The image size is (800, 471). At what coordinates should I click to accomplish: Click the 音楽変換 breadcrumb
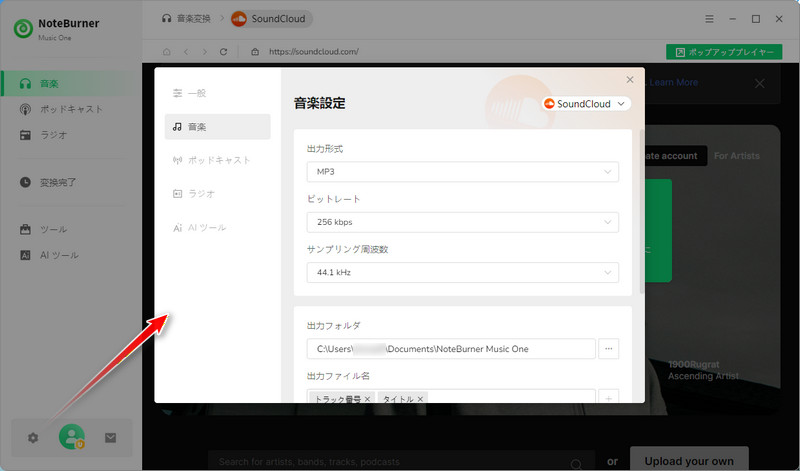pos(186,19)
